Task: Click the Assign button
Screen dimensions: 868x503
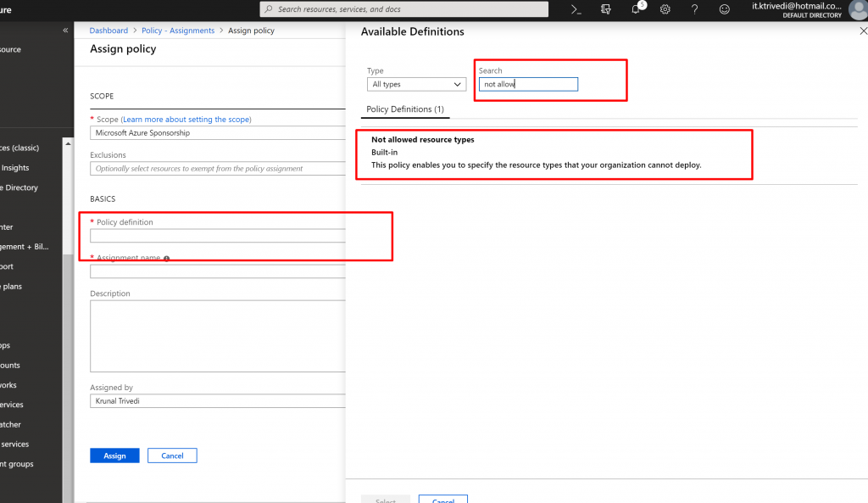Action: [114, 455]
